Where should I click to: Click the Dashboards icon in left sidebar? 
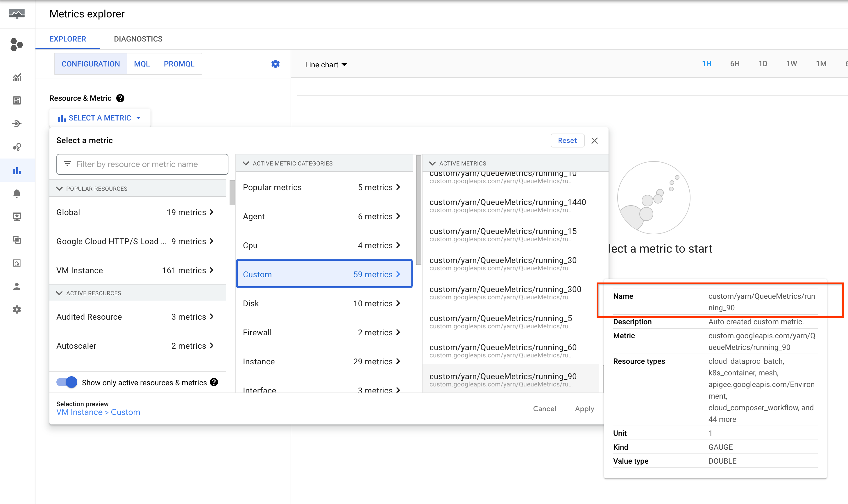coord(17,100)
